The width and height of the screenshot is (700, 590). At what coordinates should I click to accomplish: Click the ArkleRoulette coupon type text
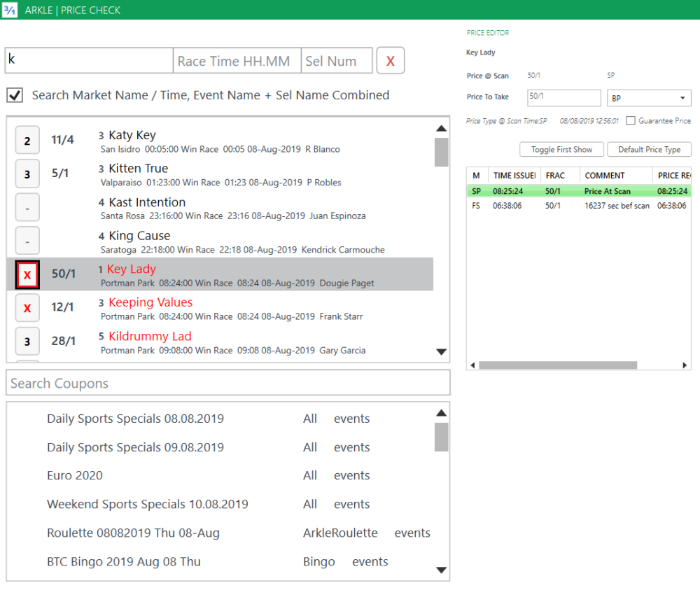[x=340, y=533]
